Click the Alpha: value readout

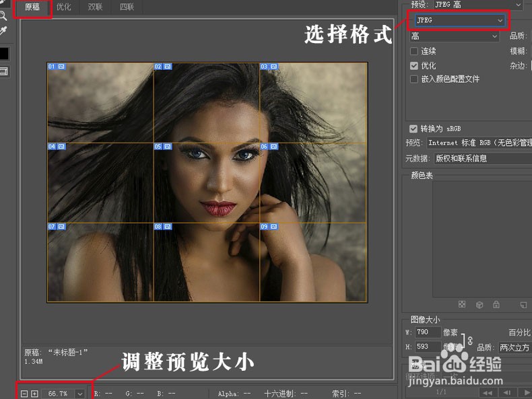pyautogui.click(x=234, y=394)
